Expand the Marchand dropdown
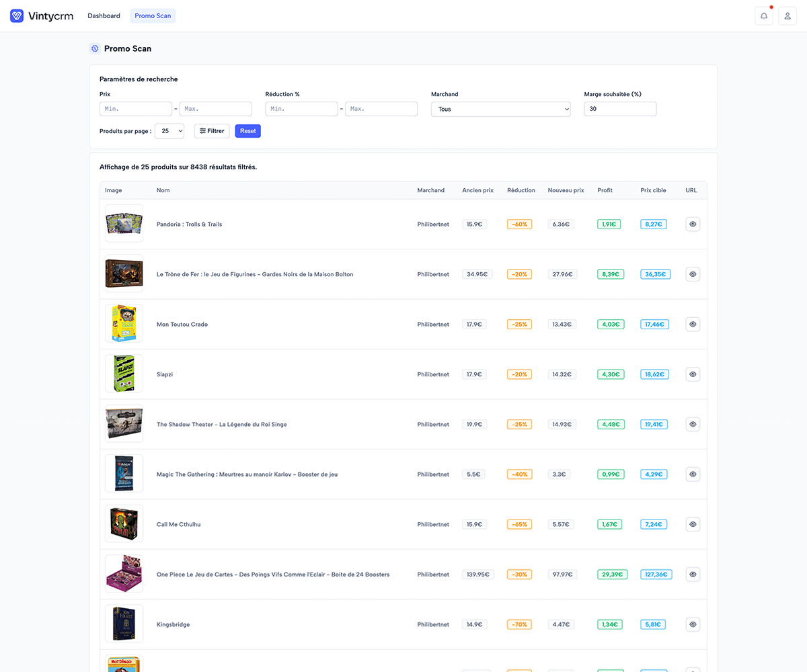 click(x=500, y=109)
